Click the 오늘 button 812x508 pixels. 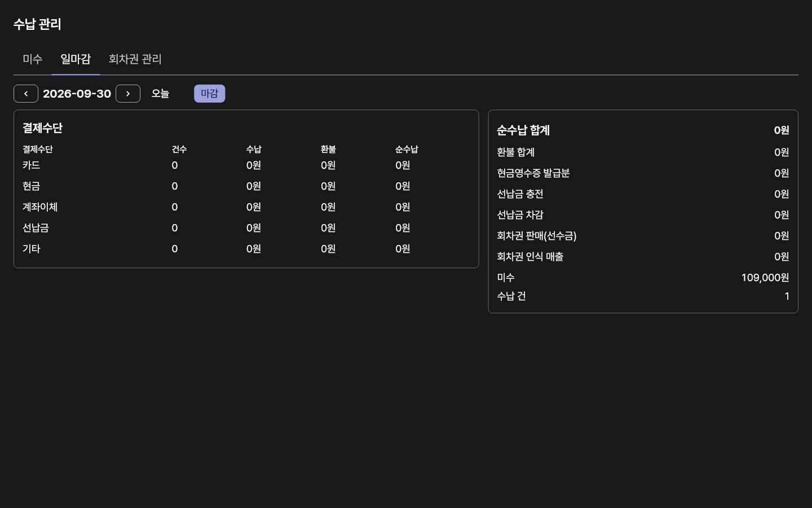coord(160,94)
